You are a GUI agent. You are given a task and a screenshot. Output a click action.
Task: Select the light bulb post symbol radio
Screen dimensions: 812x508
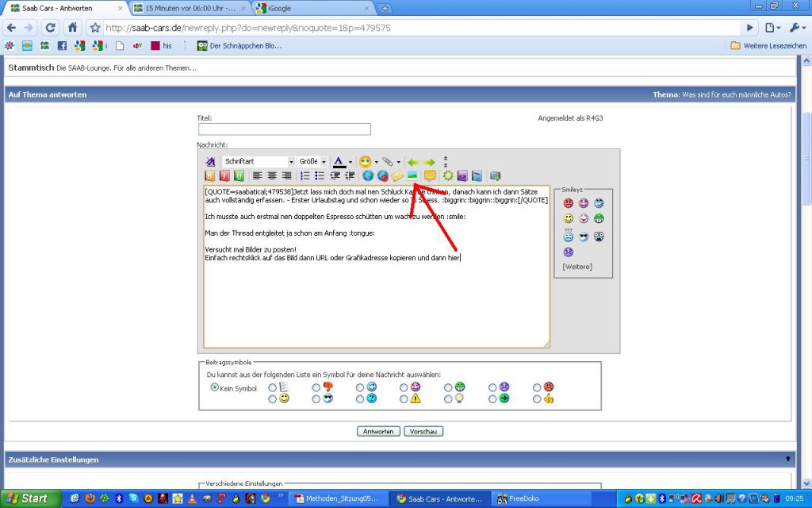(x=448, y=399)
